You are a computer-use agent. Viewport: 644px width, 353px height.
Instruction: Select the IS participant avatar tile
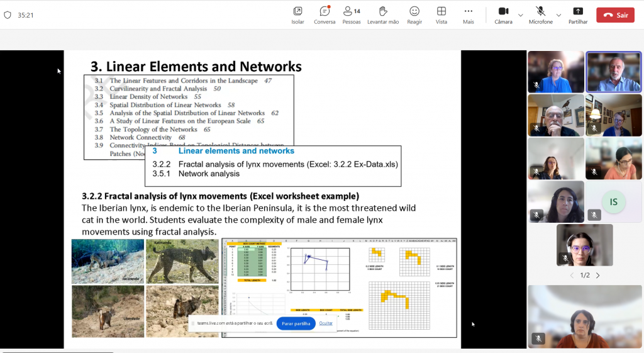614,201
